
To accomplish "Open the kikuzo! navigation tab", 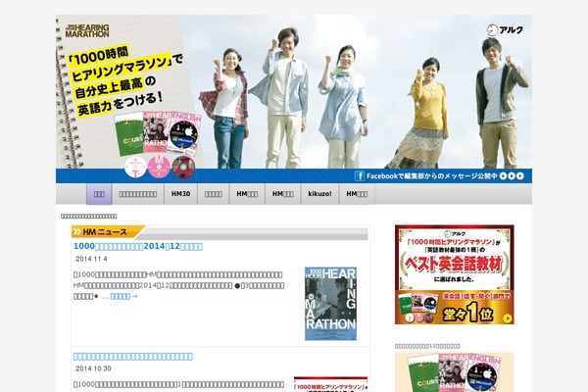I will tap(319, 194).
